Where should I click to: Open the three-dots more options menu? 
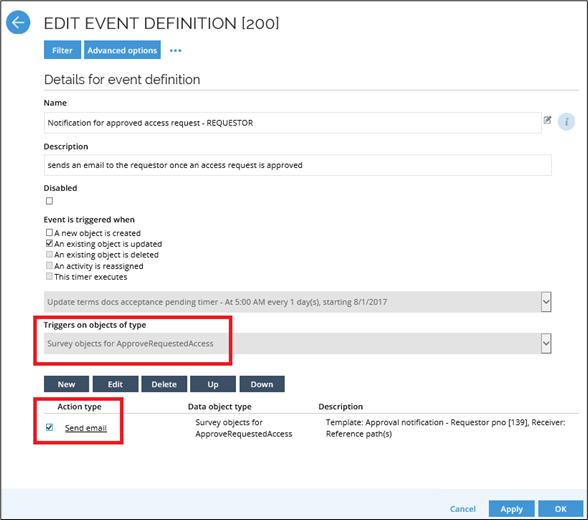coord(176,51)
